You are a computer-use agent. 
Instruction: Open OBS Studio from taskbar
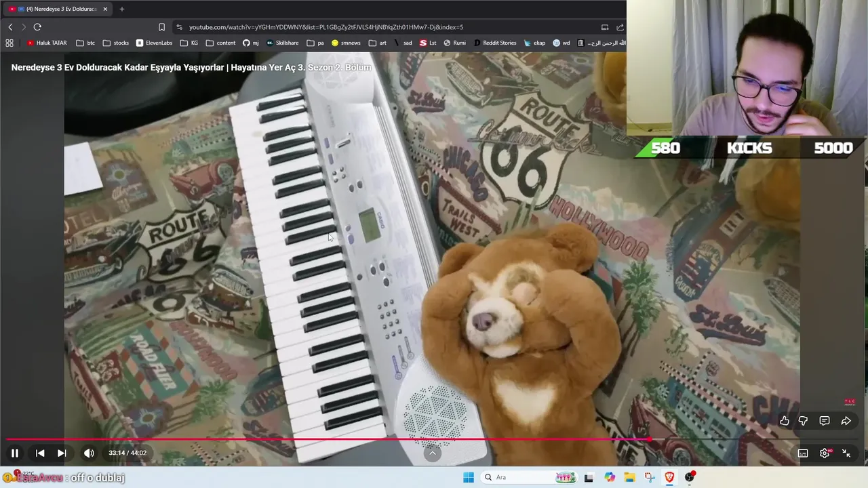click(x=690, y=477)
